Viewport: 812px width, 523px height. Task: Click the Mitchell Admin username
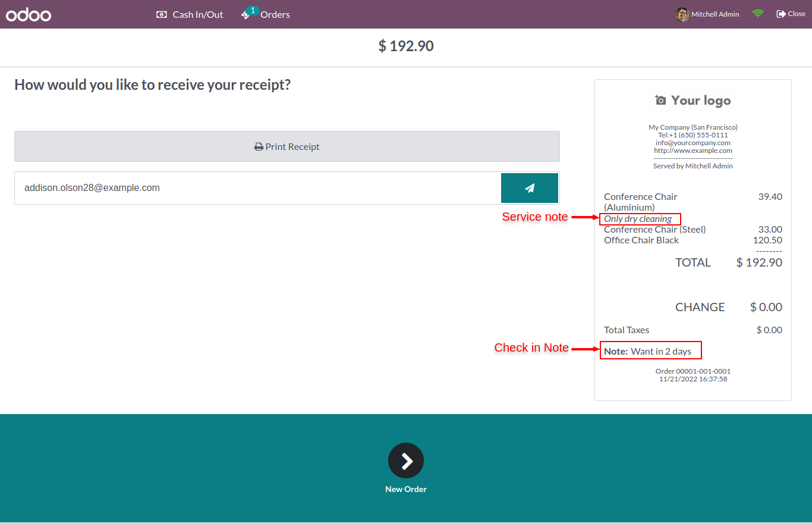715,14
